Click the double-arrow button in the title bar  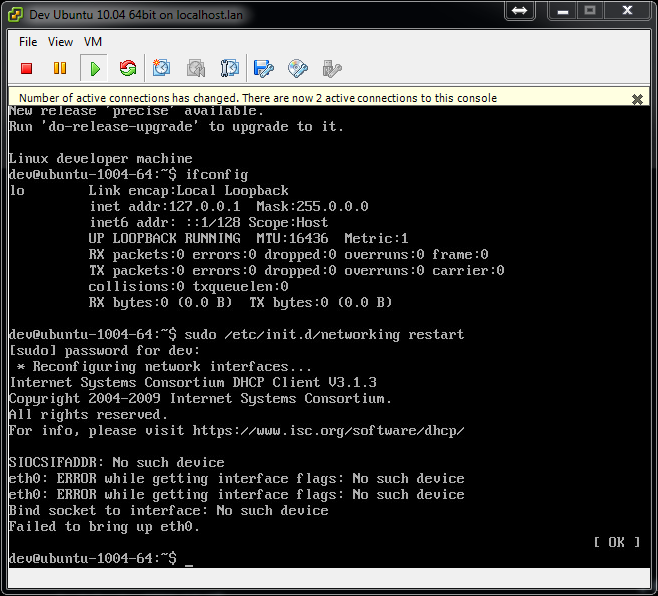pyautogui.click(x=520, y=10)
